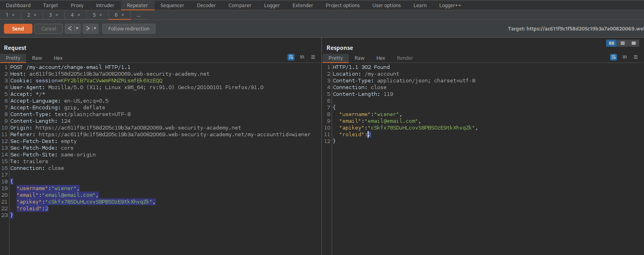This screenshot has height=255, width=644.
Task: Select the Repeater tab
Action: 137,5
